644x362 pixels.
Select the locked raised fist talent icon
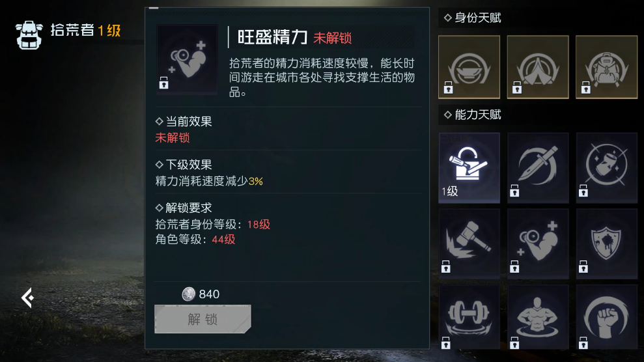click(x=607, y=317)
